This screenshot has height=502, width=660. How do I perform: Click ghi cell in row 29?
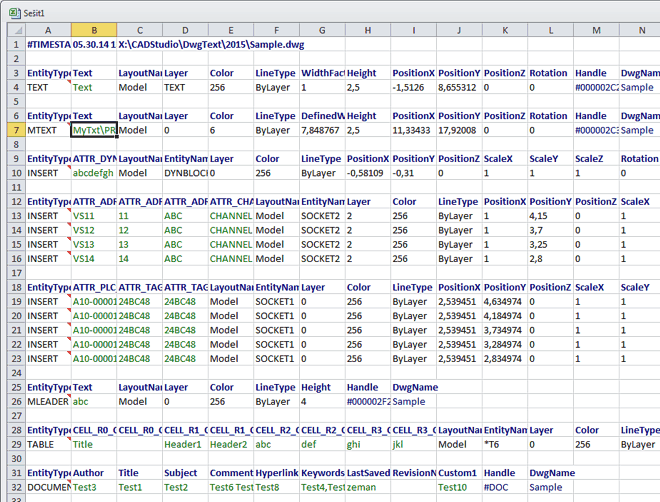(x=368, y=444)
